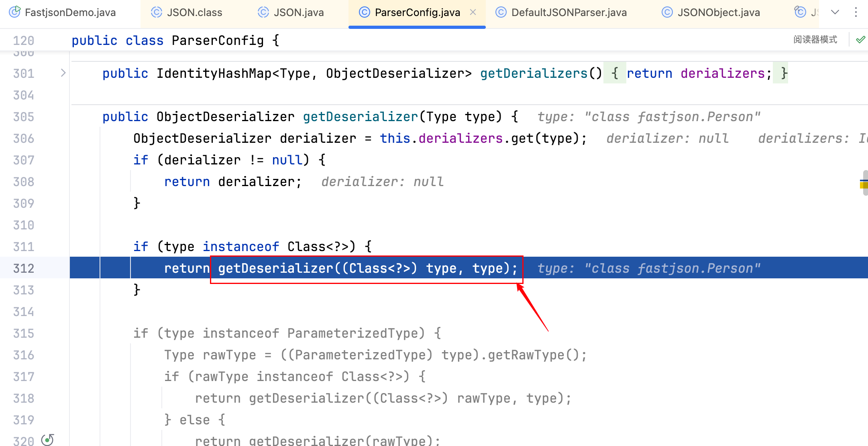Click the partially hidden last tab icon
This screenshot has width=868, height=446.
click(800, 12)
